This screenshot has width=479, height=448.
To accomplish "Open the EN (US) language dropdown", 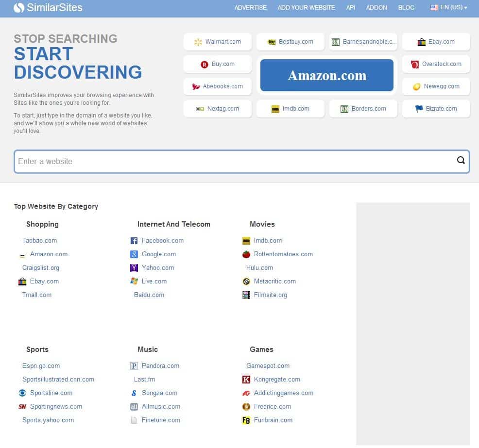I will point(449,7).
